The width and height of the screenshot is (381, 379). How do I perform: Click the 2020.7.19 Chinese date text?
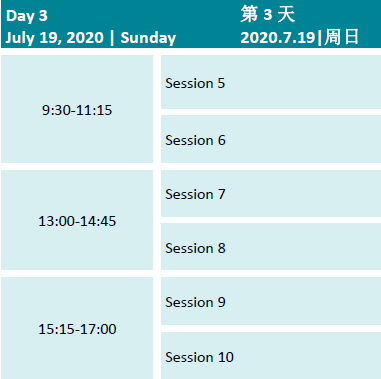[x=278, y=37]
